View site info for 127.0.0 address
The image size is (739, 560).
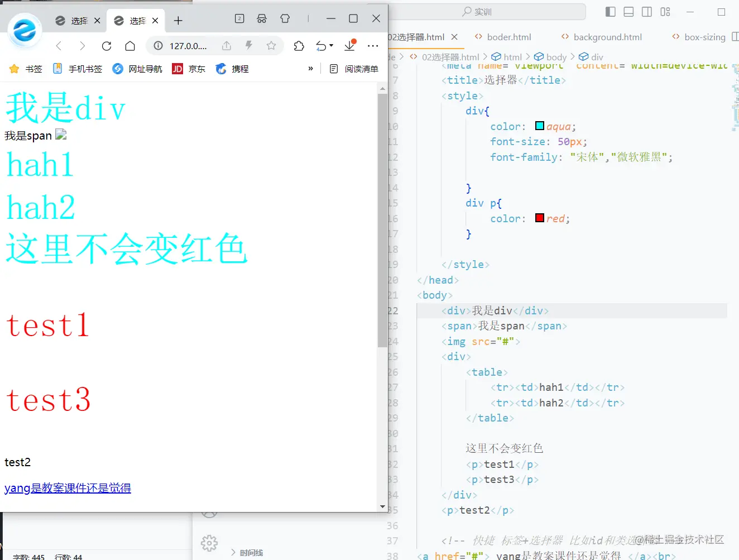coord(159,46)
